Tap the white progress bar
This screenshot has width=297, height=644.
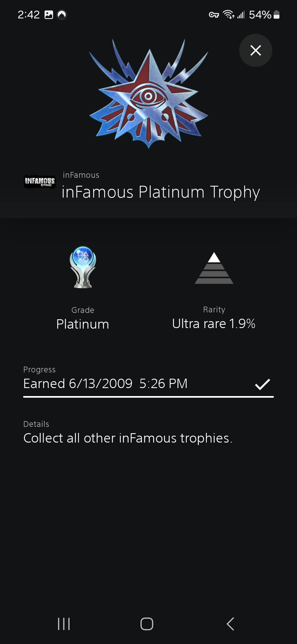(148, 397)
